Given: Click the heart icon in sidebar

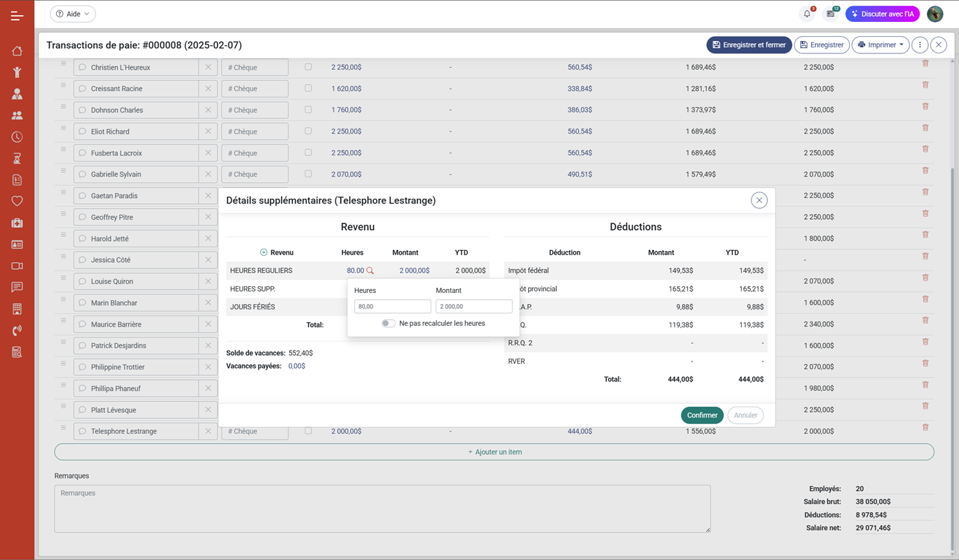Looking at the screenshot, I should (17, 201).
